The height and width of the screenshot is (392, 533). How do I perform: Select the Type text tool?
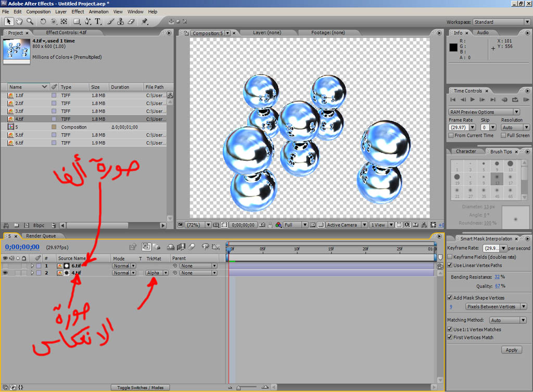coord(98,21)
